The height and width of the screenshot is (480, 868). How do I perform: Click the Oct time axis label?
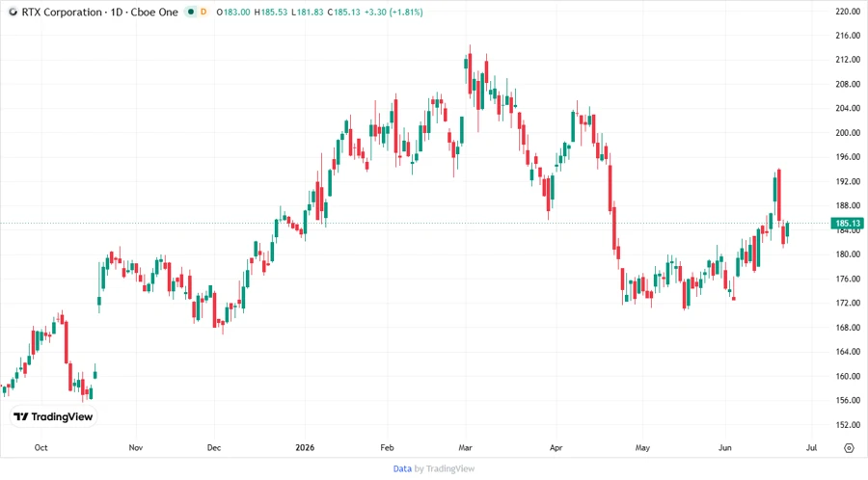pos(41,447)
